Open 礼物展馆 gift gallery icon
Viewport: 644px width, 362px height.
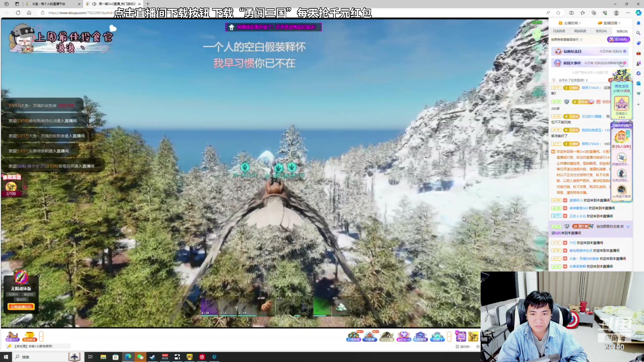click(x=420, y=336)
